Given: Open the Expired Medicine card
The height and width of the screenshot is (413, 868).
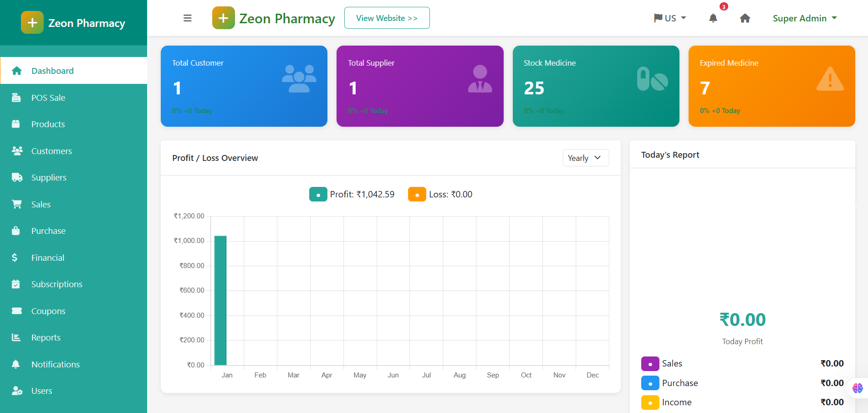Looking at the screenshot, I should (771, 86).
